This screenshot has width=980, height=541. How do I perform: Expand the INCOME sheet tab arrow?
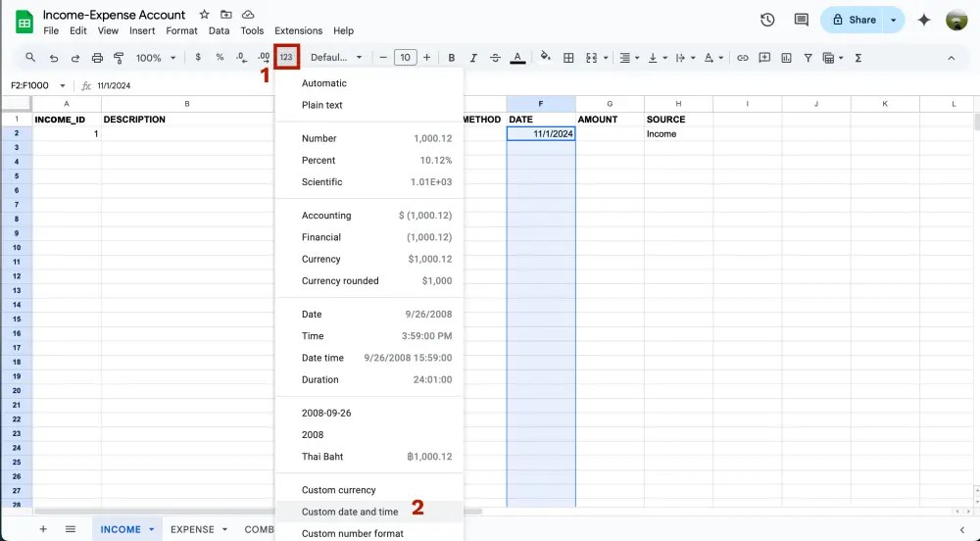pos(152,529)
